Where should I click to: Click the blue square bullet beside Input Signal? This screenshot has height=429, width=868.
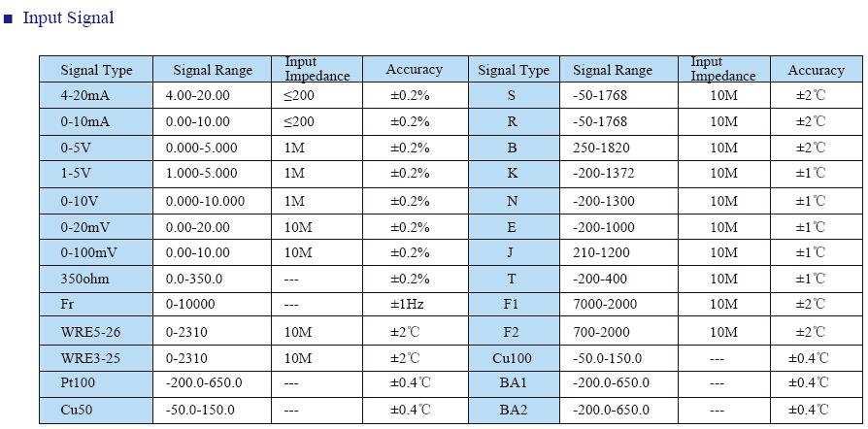click(8, 19)
